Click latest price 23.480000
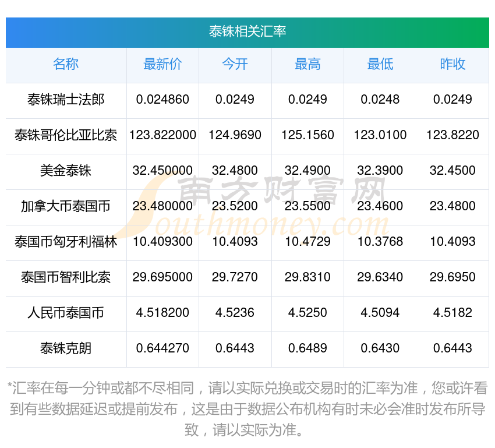495x448 pixels. [x=162, y=206]
